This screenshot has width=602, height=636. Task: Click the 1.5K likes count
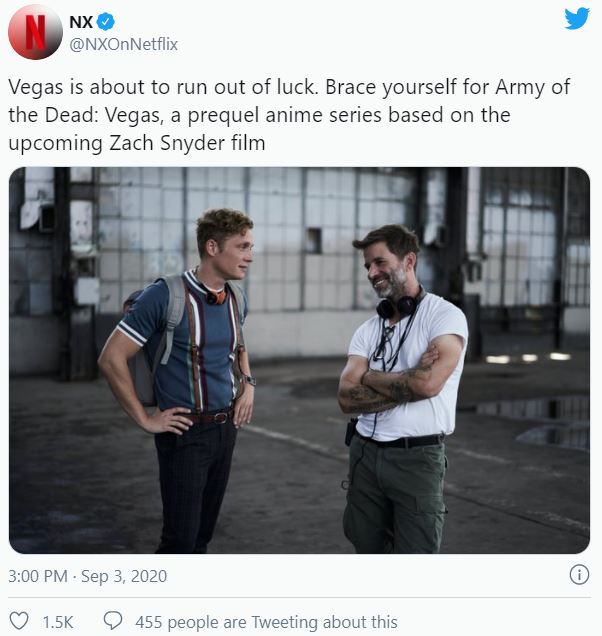tap(58, 622)
